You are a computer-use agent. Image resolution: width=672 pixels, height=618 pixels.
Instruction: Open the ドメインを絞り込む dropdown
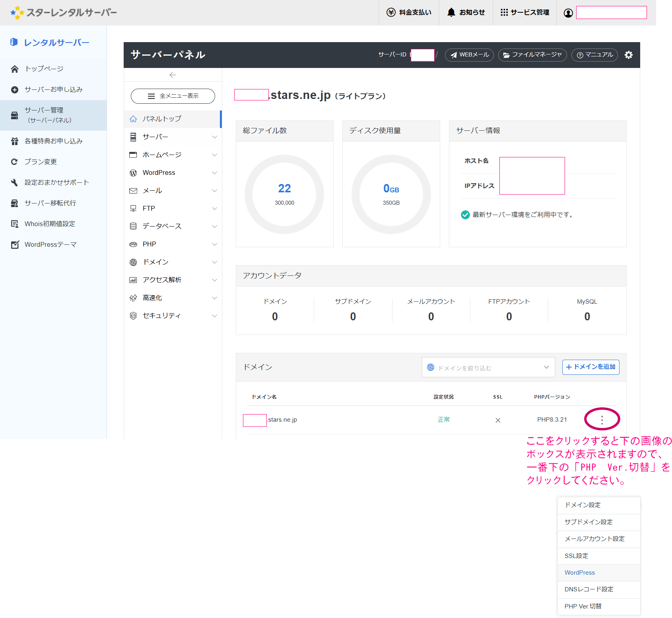point(488,368)
